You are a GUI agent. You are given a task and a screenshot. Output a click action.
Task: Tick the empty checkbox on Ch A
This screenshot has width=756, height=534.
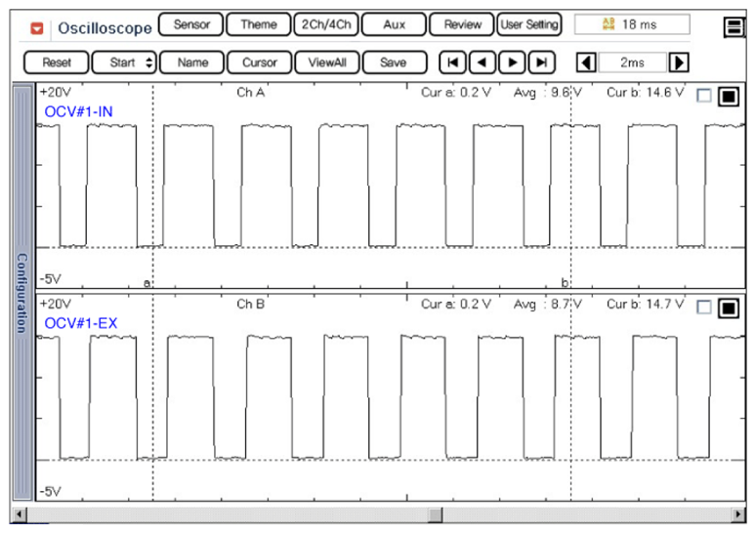click(703, 96)
